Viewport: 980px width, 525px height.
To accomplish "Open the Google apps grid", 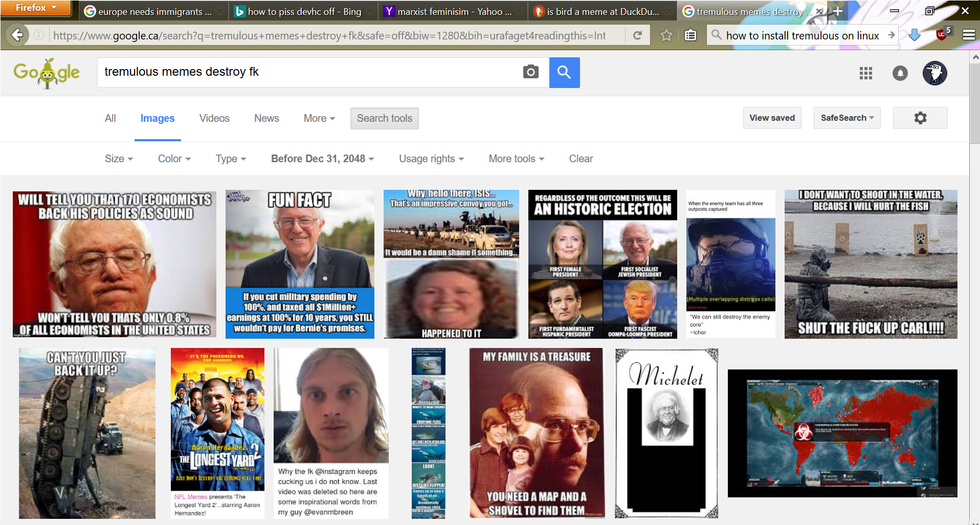I will [865, 73].
